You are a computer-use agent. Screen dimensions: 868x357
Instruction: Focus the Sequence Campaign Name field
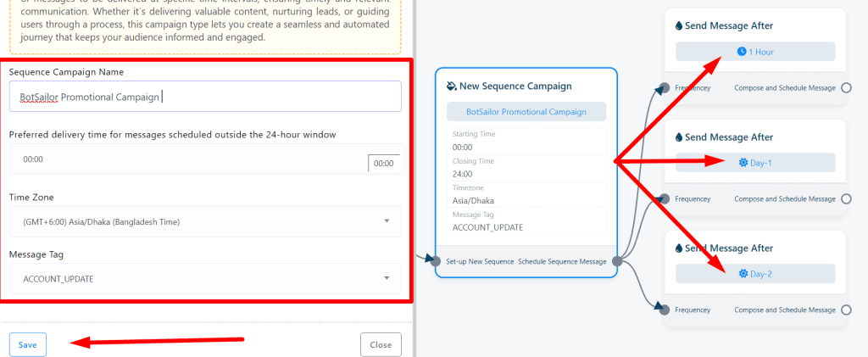click(x=205, y=97)
